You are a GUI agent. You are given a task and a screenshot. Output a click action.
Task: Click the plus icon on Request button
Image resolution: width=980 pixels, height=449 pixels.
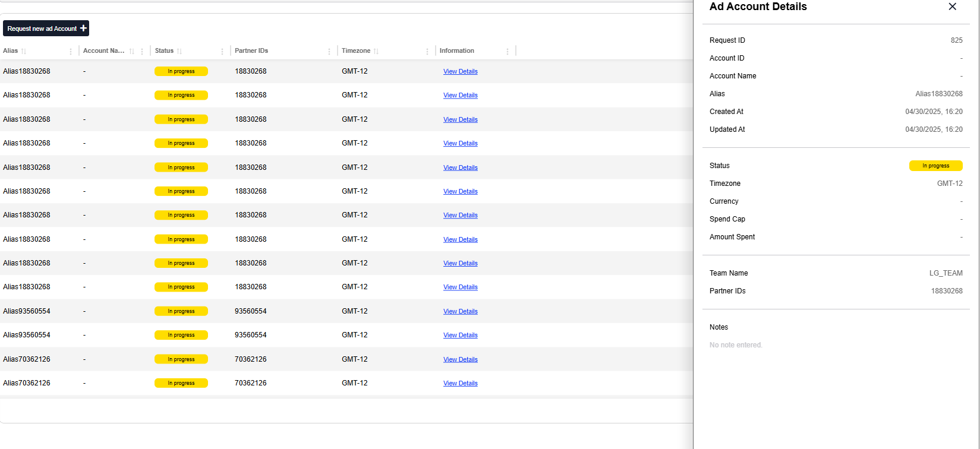pyautogui.click(x=83, y=29)
